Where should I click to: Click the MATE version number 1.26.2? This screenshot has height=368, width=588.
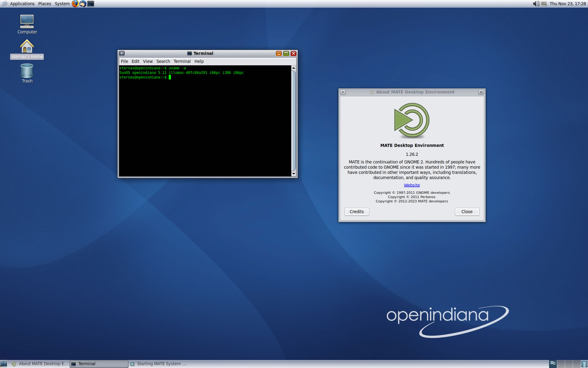pyautogui.click(x=412, y=154)
